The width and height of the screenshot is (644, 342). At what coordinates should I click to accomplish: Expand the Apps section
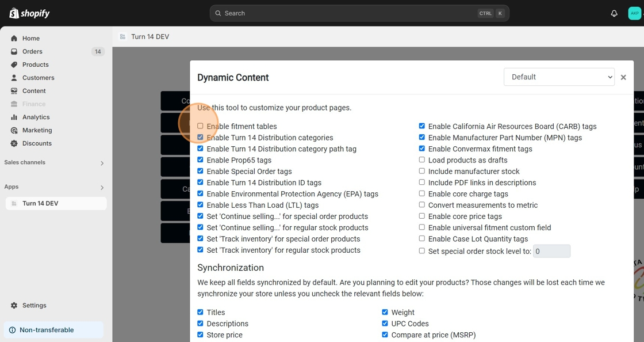tap(102, 188)
